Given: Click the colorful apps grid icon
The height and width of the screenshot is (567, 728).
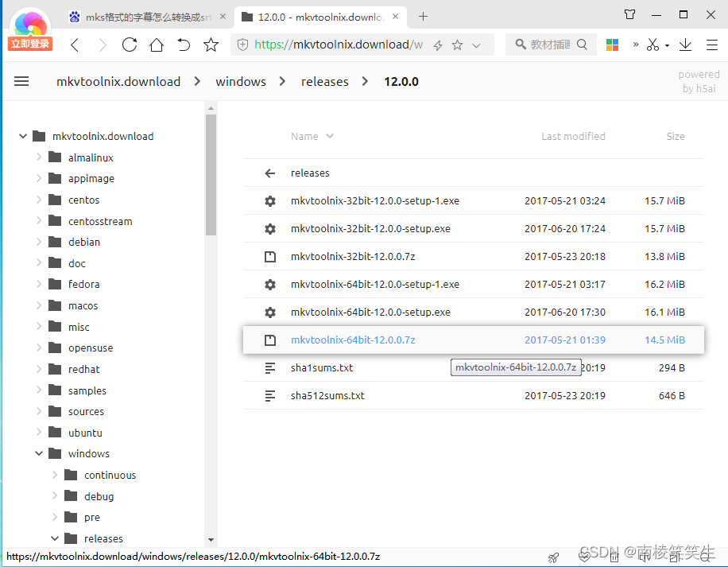Looking at the screenshot, I should (x=613, y=45).
